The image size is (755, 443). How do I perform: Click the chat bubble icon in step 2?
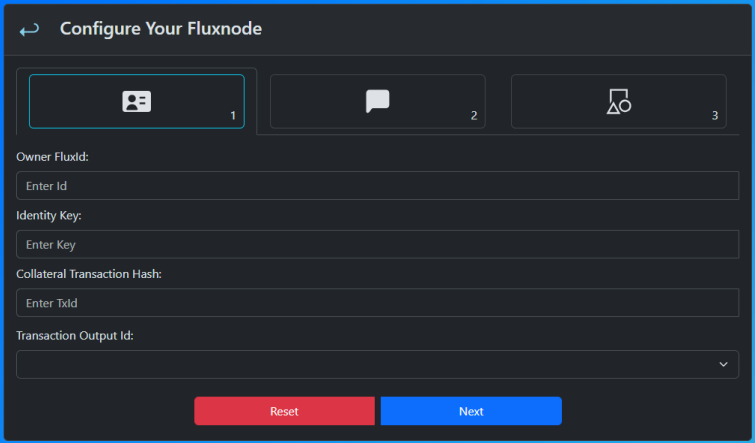click(x=377, y=101)
